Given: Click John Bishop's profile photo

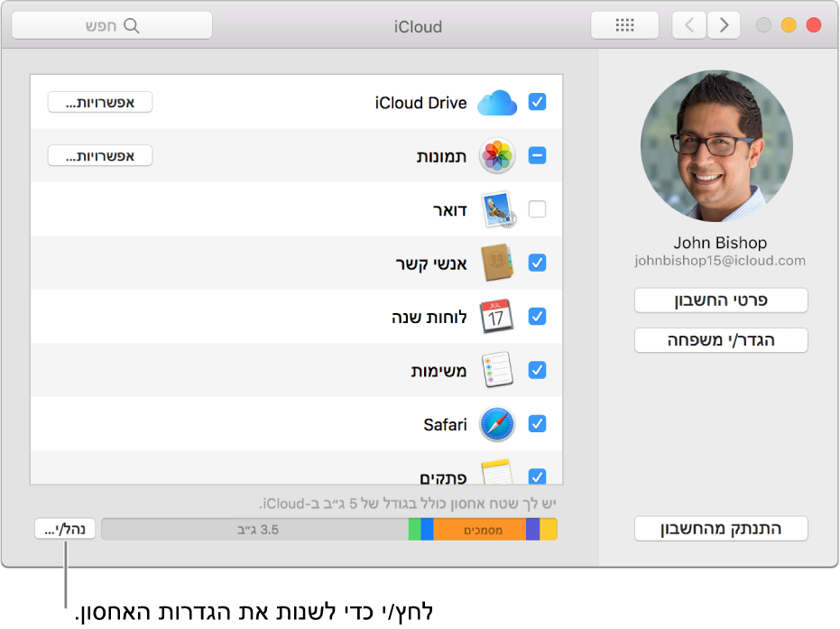Looking at the screenshot, I should [720, 144].
